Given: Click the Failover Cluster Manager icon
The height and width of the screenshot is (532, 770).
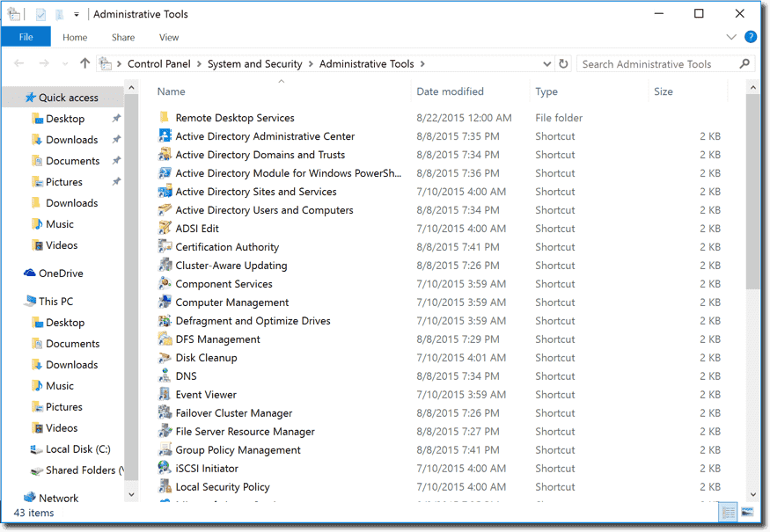Looking at the screenshot, I should pos(165,413).
